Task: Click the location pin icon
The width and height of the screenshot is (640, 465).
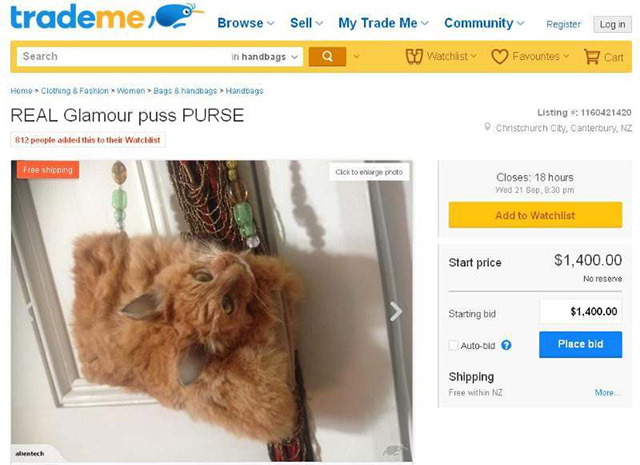Action: point(487,127)
